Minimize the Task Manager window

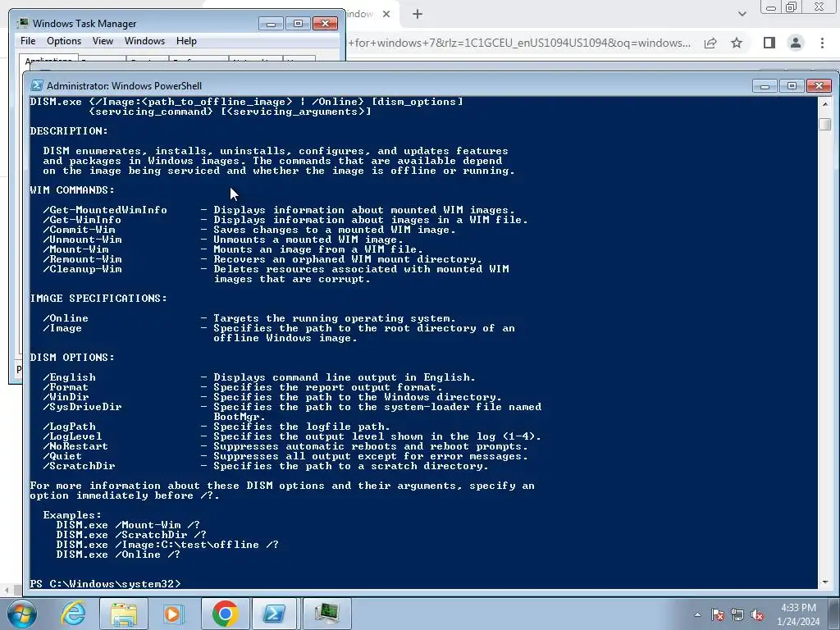271,24
